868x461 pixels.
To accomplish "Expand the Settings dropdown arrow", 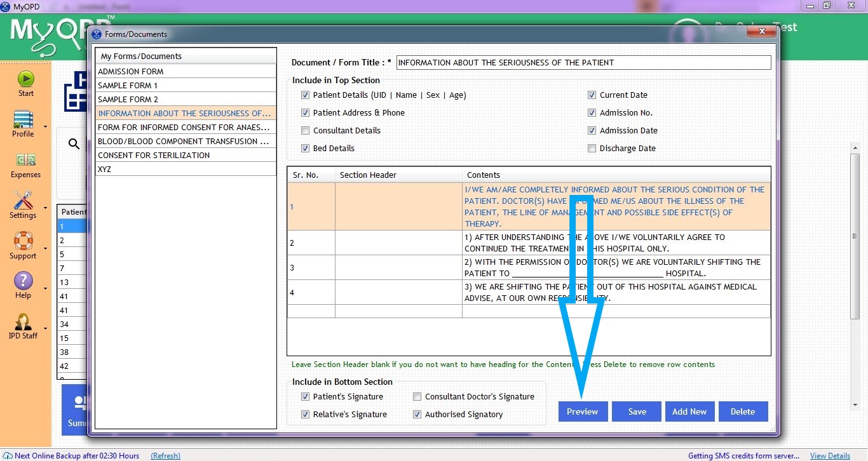I will (x=45, y=208).
